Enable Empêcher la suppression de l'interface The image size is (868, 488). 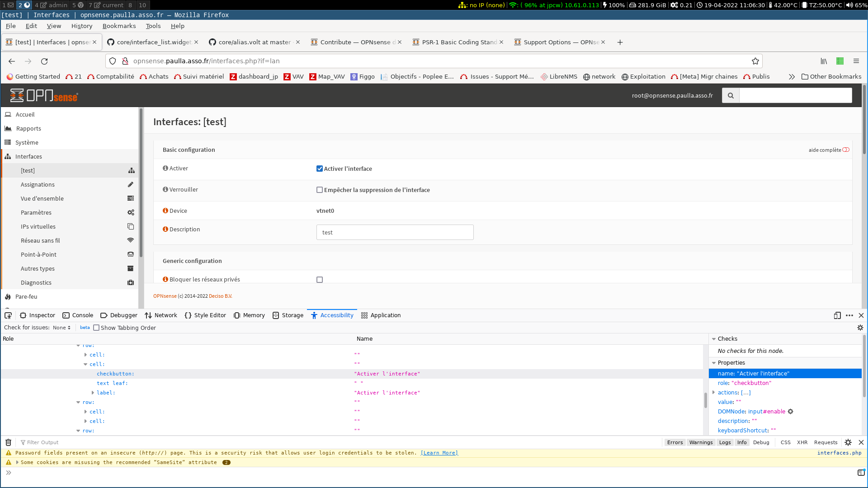coord(320,190)
